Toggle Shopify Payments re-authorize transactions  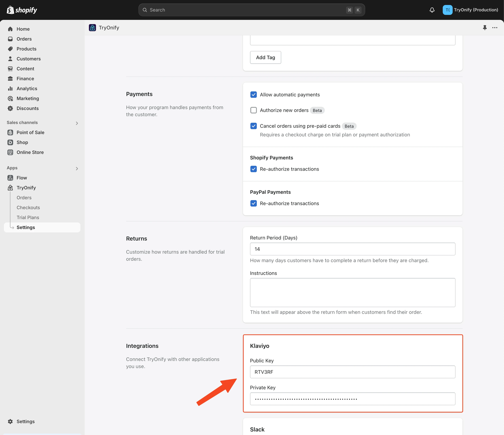[254, 169]
